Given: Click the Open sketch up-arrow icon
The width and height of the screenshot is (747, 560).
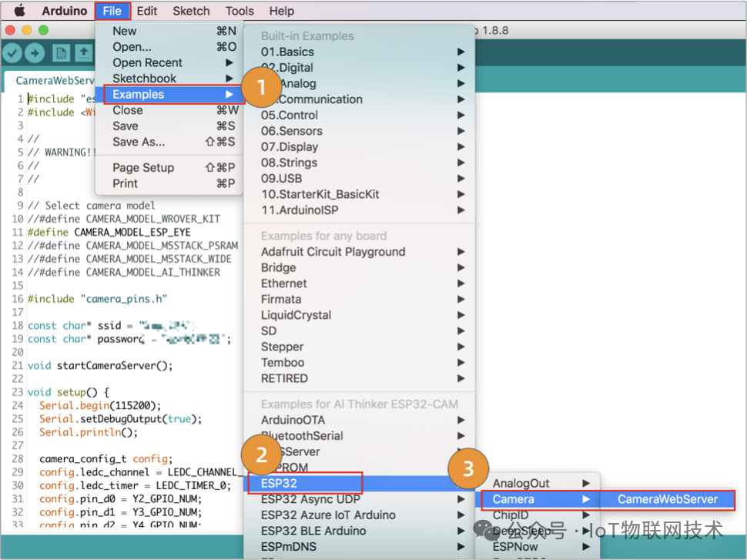Looking at the screenshot, I should click(x=84, y=53).
